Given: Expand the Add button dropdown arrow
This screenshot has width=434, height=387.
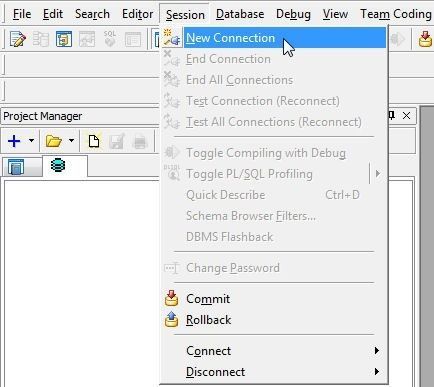Looking at the screenshot, I should tap(31, 141).
